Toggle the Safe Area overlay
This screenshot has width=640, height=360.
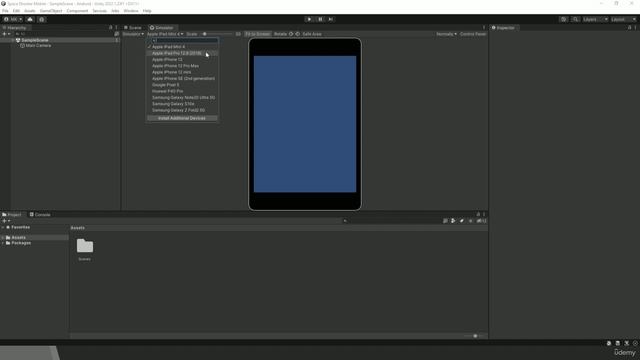coord(312,34)
